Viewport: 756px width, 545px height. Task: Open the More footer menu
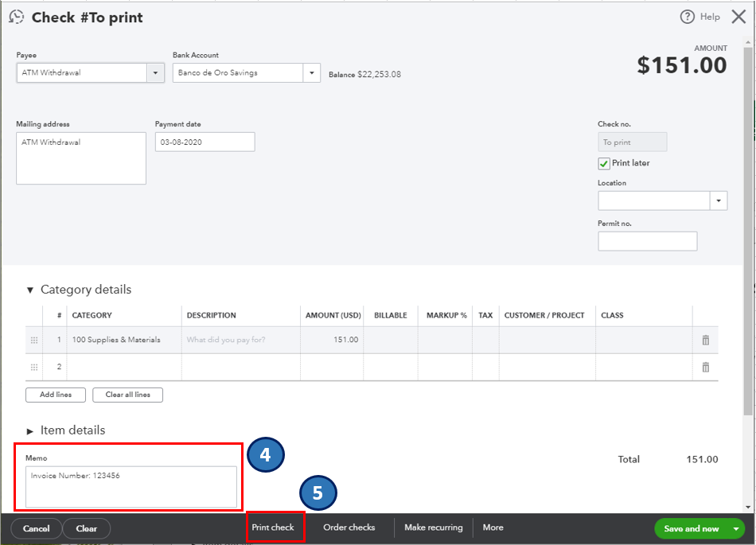[x=493, y=527]
